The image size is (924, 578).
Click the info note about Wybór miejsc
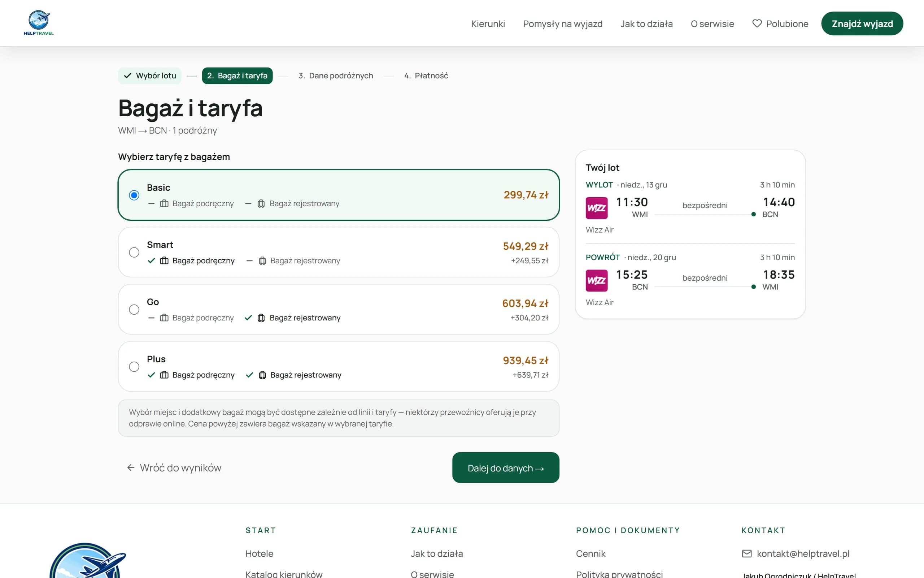tap(339, 418)
